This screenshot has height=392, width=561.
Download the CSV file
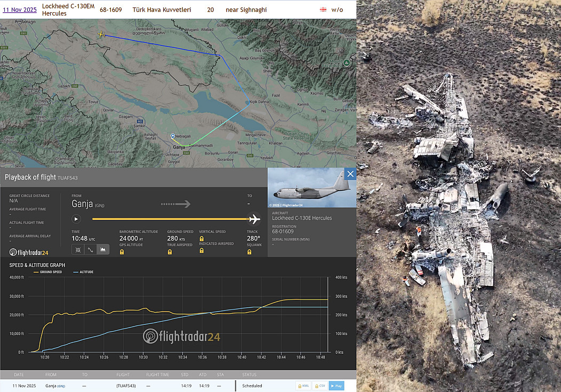[320, 386]
